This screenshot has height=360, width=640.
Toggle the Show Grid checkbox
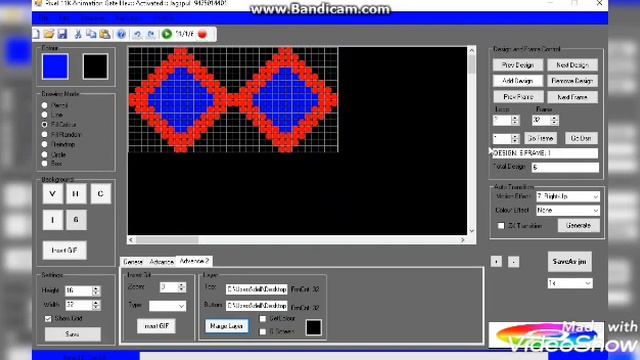click(x=48, y=318)
